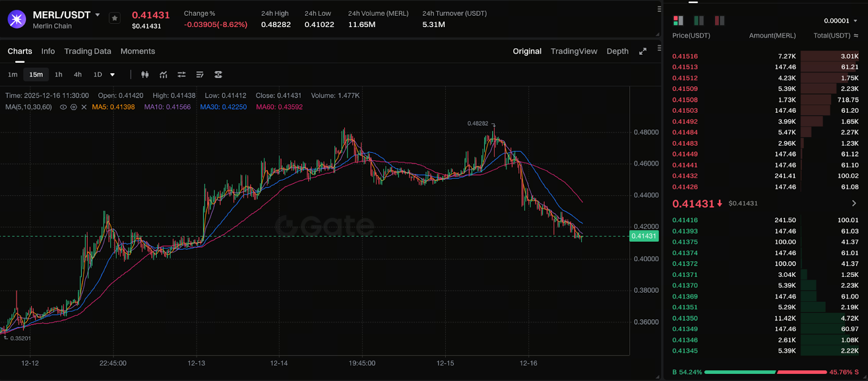Add MERL/USDT to favorites with star

[x=114, y=18]
